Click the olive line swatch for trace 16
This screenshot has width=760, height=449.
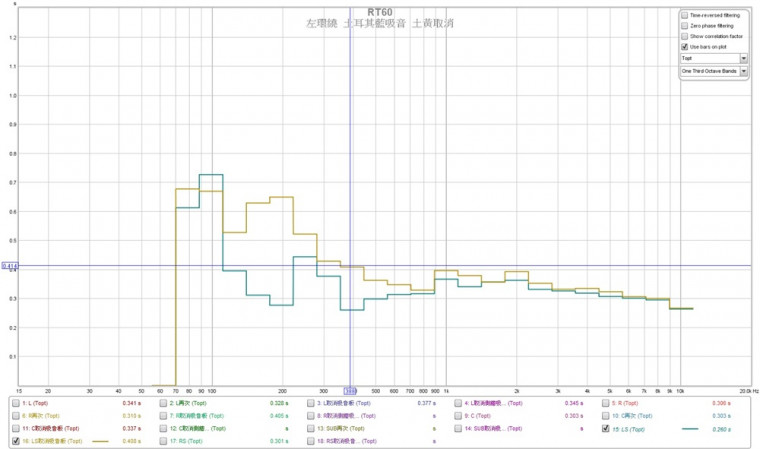(x=100, y=441)
